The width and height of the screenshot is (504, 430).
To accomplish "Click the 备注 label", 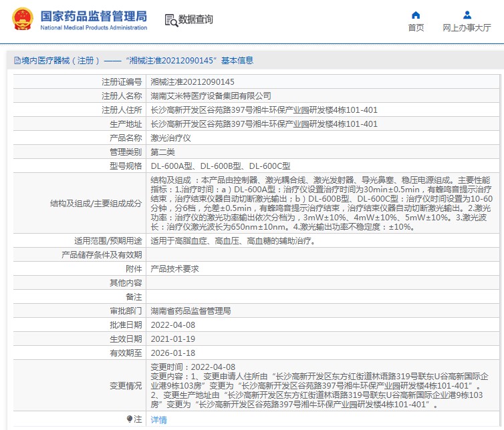I will tap(134, 296).
